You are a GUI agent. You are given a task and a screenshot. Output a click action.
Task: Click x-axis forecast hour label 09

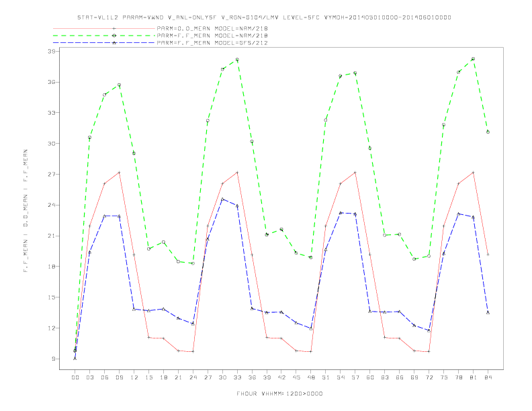119,377
